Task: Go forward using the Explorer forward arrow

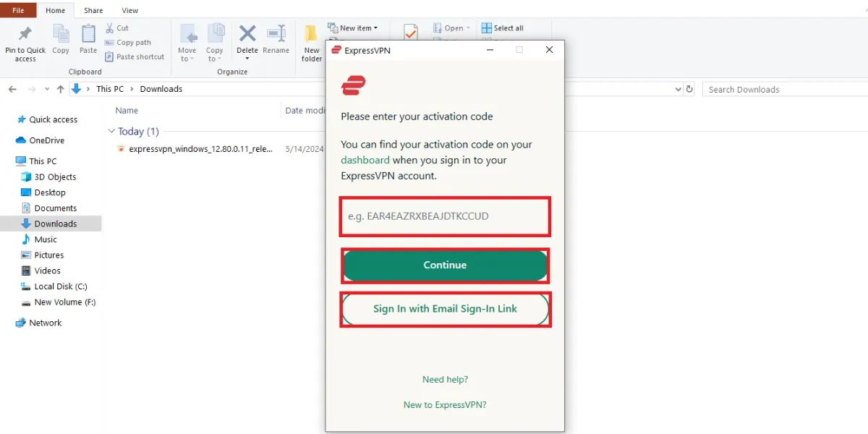Action: [31, 89]
